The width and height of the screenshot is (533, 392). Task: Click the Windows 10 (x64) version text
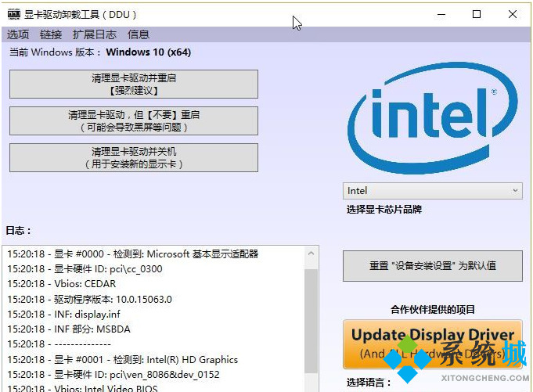point(149,52)
